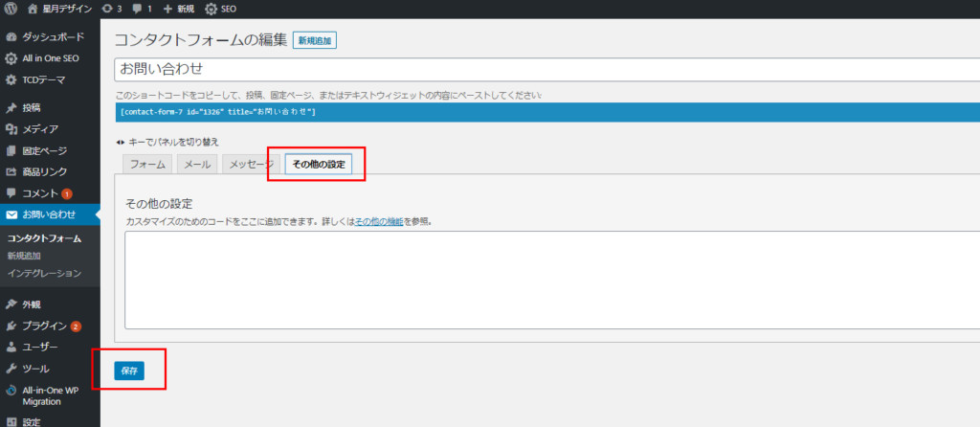Viewport: 980px width, 427px height.
Task: Click the その他の設定 section heading in the panel
Action: tap(160, 204)
